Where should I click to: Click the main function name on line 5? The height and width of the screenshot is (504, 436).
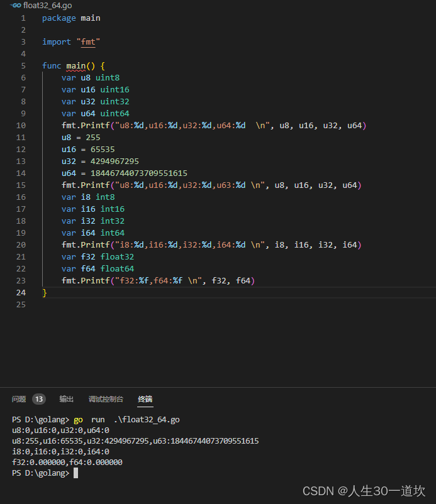pos(76,65)
